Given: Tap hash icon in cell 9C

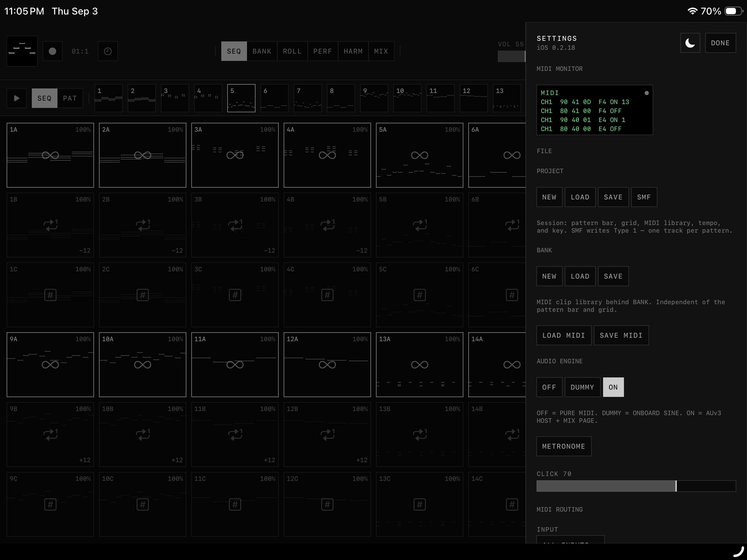Looking at the screenshot, I should point(50,504).
